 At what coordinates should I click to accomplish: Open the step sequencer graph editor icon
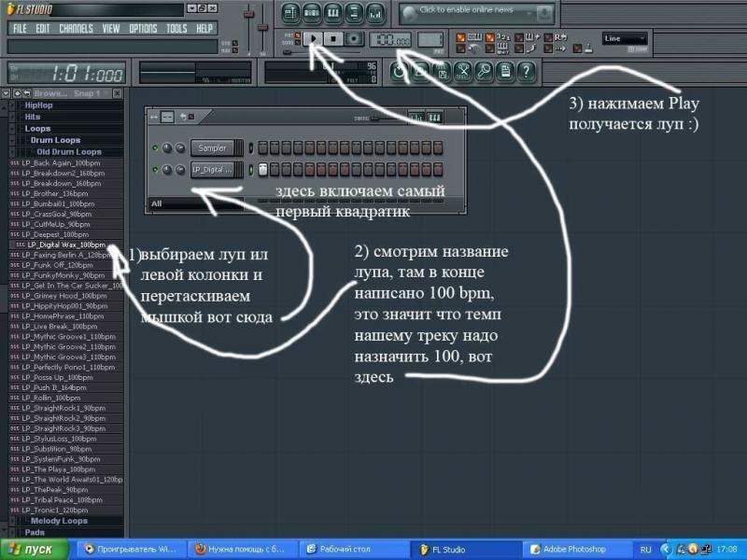(x=417, y=117)
